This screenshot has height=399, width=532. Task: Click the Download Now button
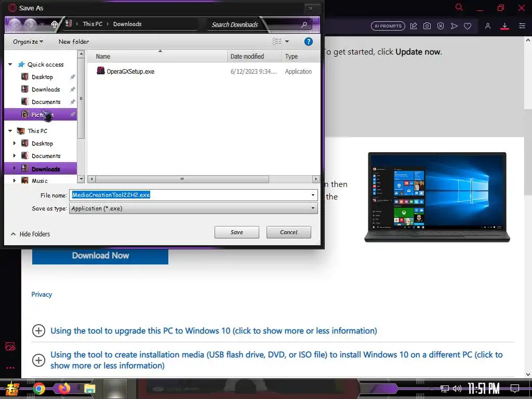point(100,256)
